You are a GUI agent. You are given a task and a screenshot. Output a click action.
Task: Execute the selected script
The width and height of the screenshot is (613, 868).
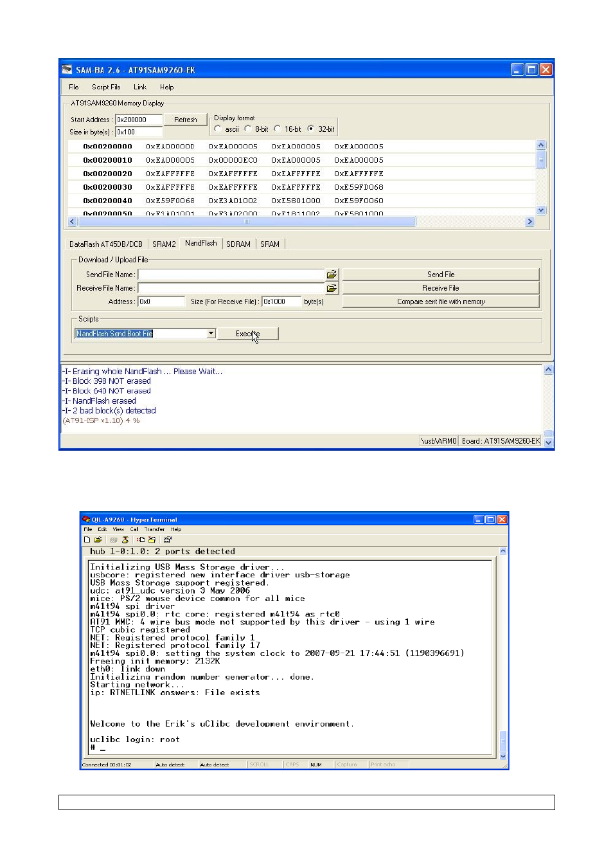pyautogui.click(x=248, y=334)
